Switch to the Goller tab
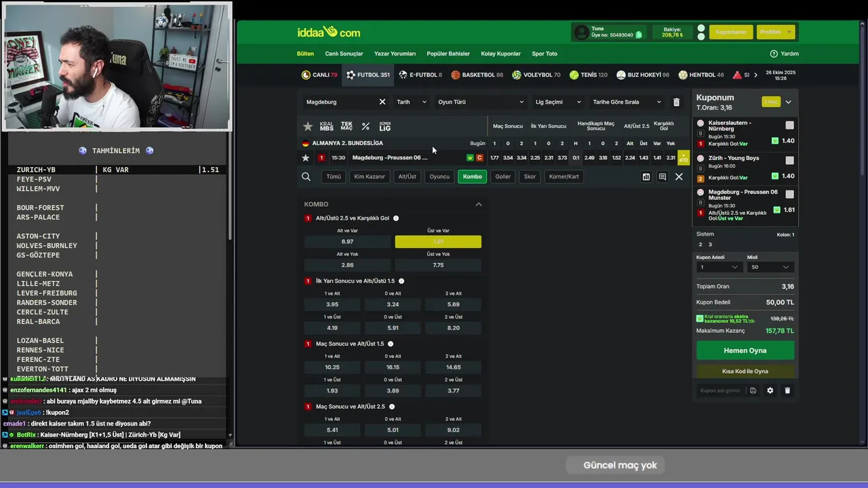This screenshot has height=488, width=868. 502,176
